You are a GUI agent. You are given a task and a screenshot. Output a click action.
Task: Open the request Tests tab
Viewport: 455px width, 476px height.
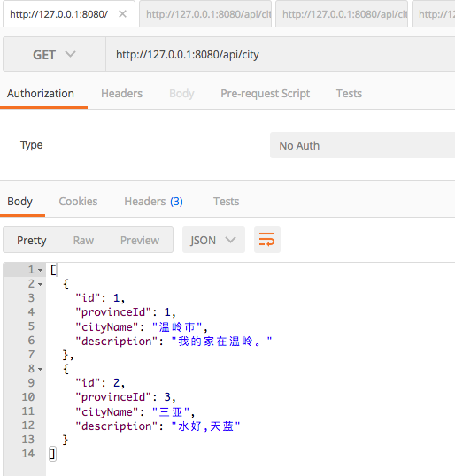(x=349, y=94)
